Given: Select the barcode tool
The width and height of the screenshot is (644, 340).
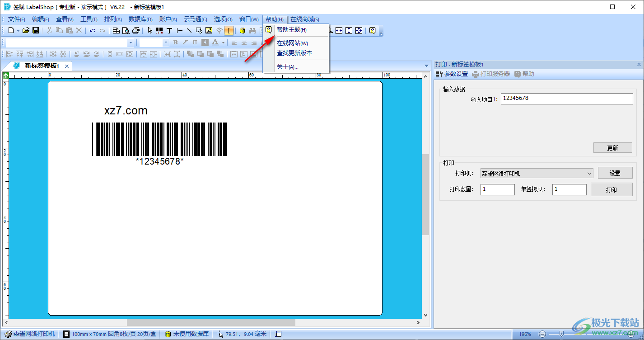Looking at the screenshot, I should point(159,30).
